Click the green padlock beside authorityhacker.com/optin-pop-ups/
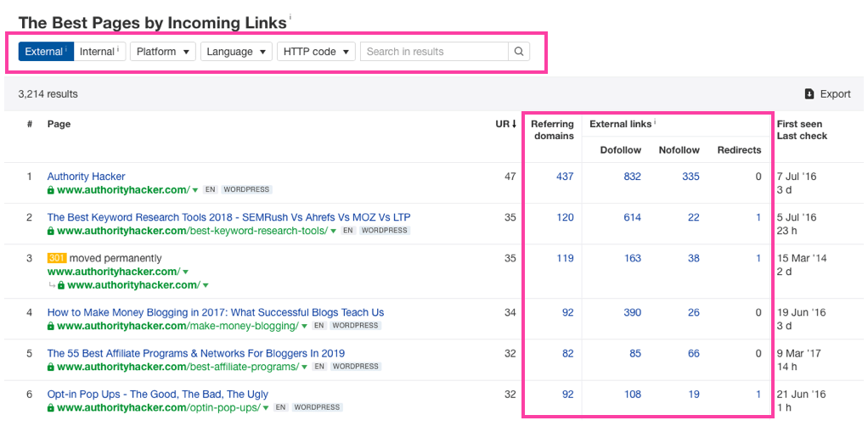 click(51, 407)
